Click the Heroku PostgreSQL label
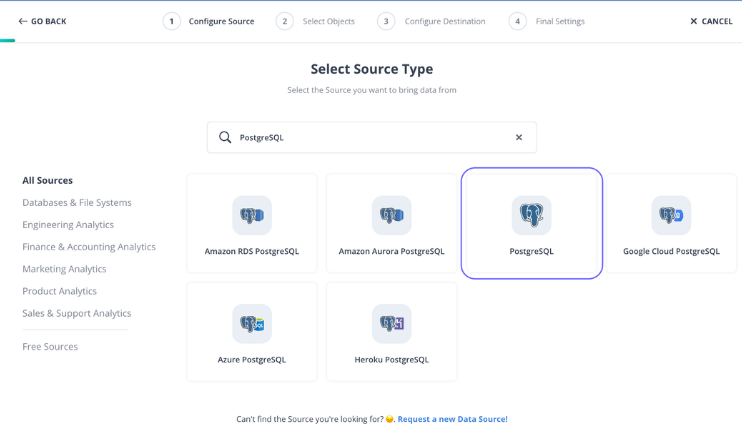 pos(391,360)
